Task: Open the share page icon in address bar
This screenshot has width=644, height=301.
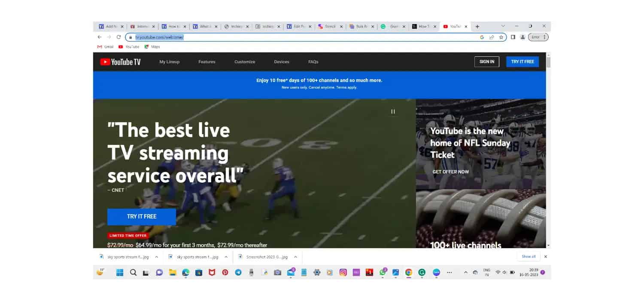Action: point(492,37)
